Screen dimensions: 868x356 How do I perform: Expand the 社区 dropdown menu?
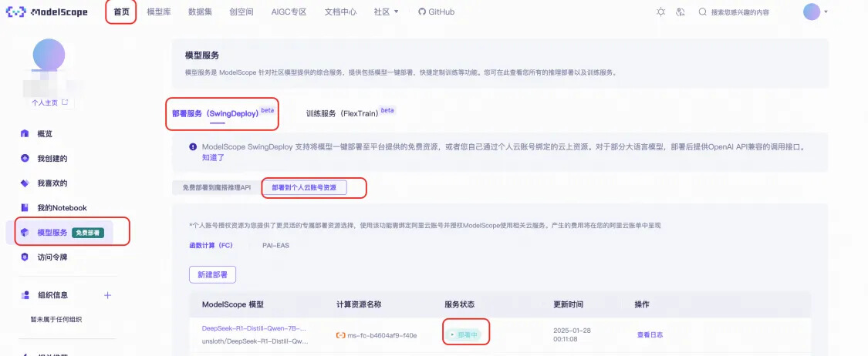pos(387,12)
